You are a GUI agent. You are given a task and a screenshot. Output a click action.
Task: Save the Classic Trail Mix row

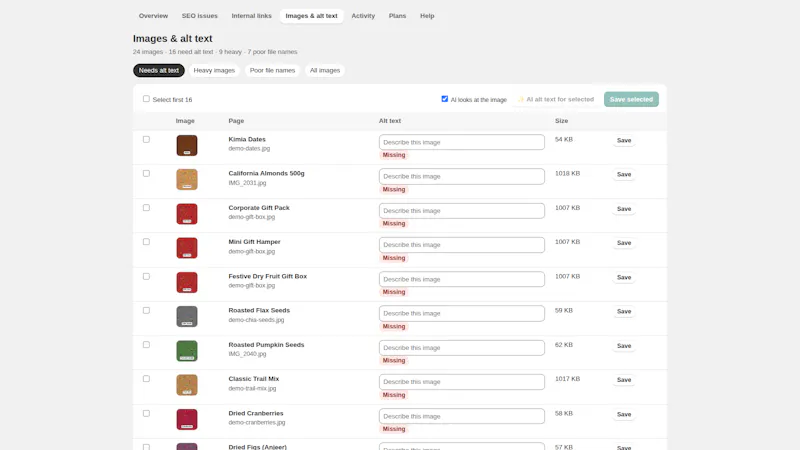tap(624, 380)
